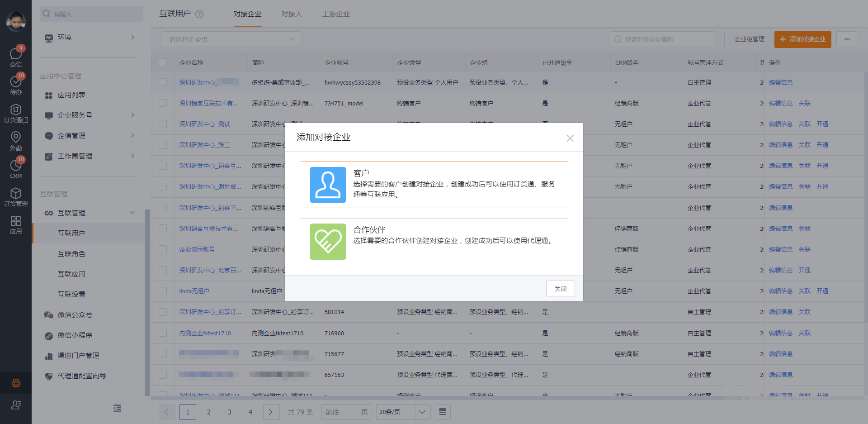Go to page 4
868x424 pixels.
pyautogui.click(x=250, y=412)
